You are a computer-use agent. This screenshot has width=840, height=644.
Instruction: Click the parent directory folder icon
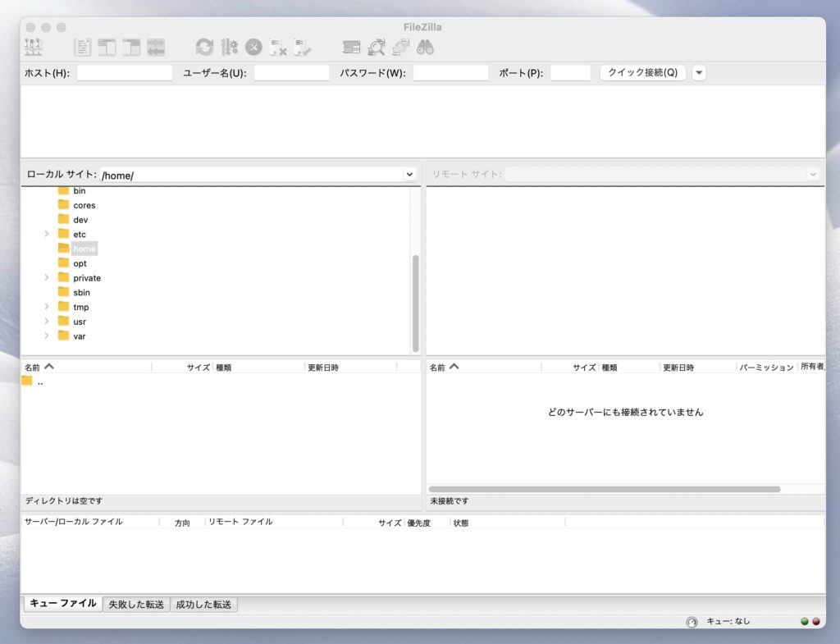click(27, 381)
